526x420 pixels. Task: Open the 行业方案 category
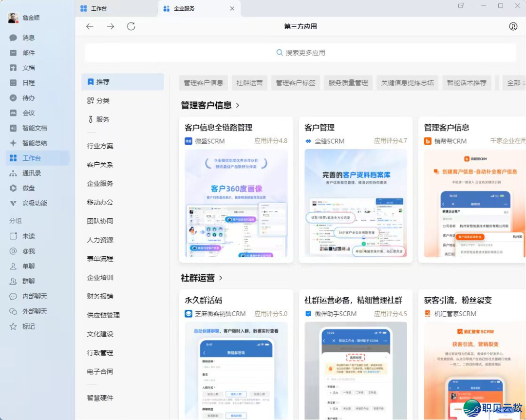[100, 146]
